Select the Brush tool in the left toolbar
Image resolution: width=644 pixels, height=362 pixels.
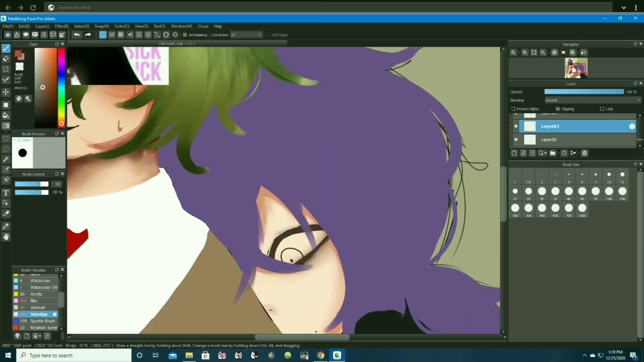[x=6, y=48]
